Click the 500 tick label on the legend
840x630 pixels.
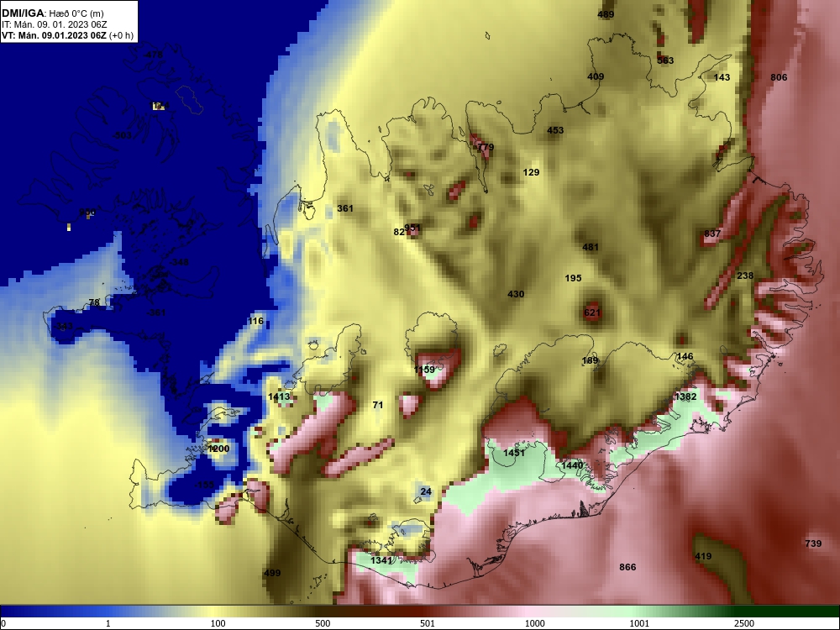323,623
